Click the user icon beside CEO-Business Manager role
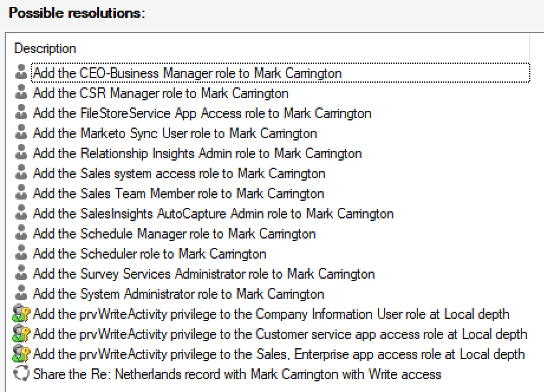 [x=21, y=73]
